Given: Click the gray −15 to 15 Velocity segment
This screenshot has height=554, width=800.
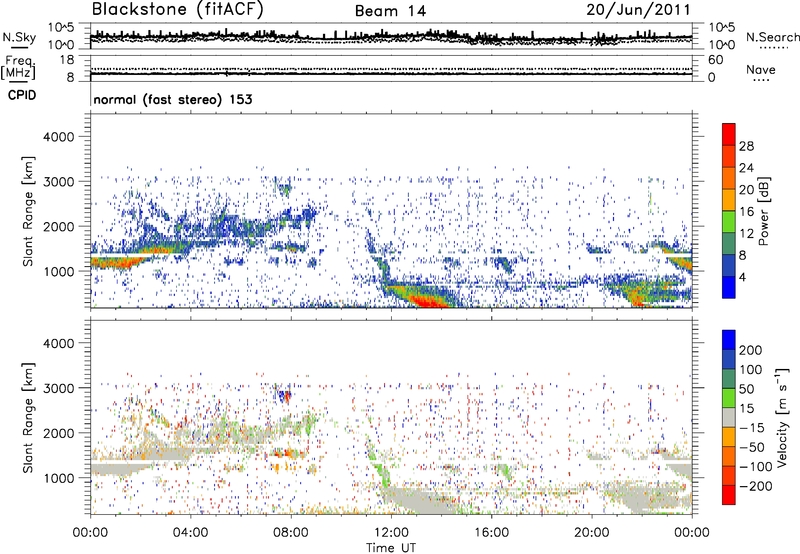Looking at the screenshot, I should [729, 417].
